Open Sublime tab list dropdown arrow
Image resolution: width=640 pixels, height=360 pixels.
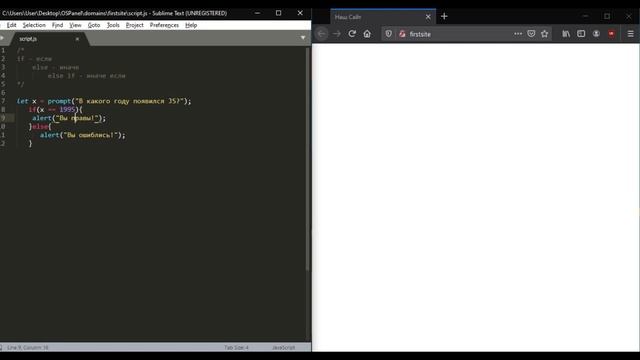(303, 38)
